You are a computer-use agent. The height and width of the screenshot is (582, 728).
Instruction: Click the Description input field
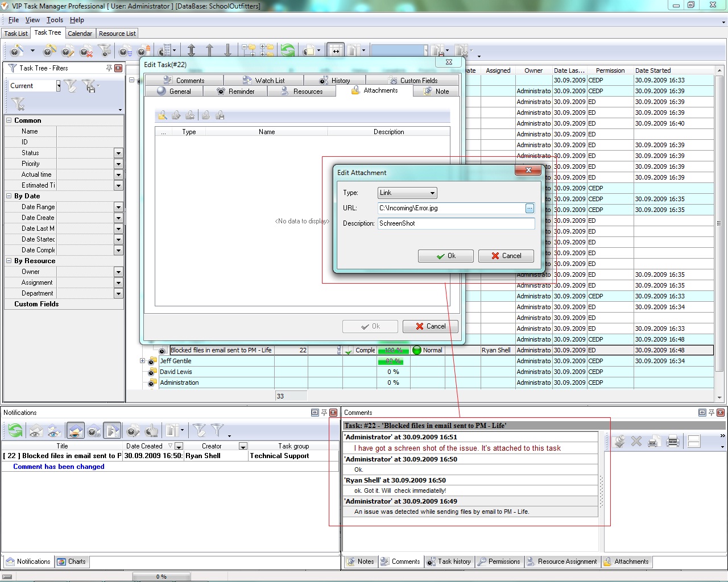[456, 224]
